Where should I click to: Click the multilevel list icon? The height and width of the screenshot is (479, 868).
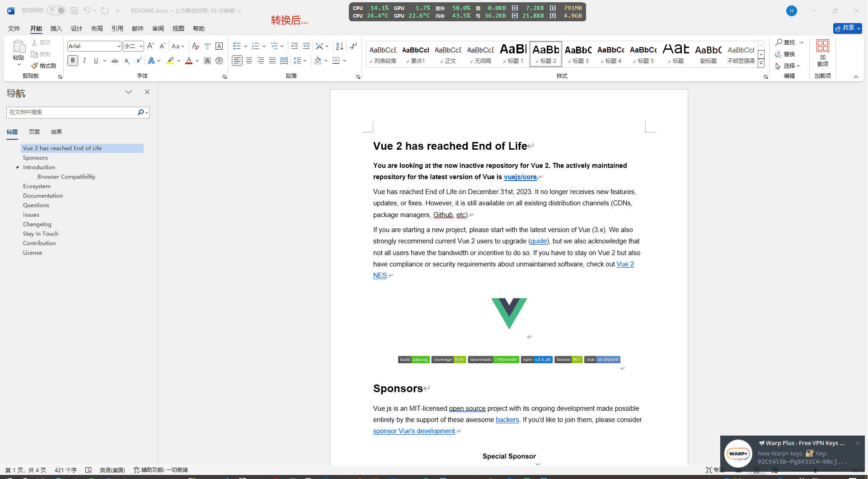[x=274, y=46]
